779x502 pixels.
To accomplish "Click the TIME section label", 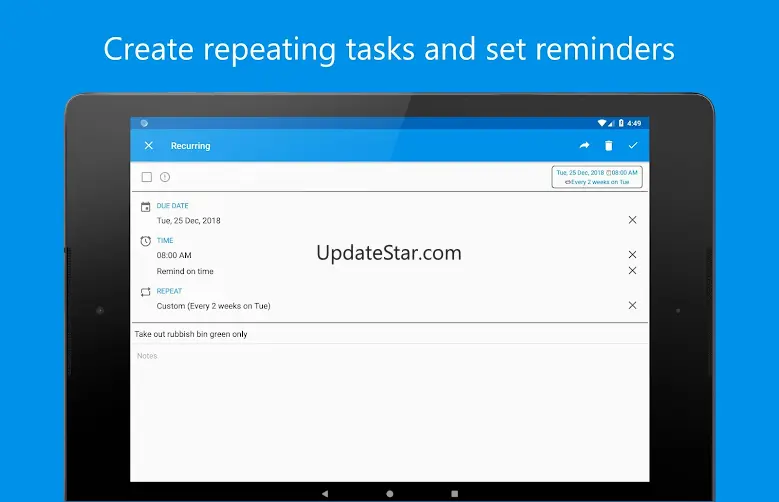I will point(165,241).
